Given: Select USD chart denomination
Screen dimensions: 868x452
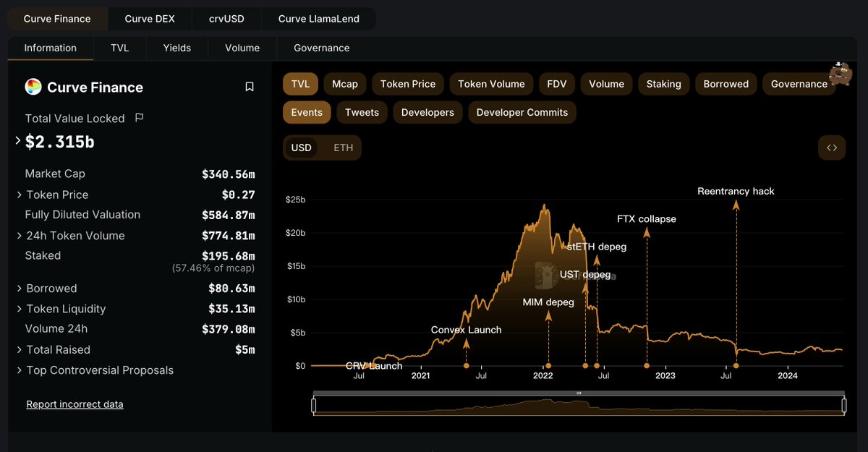Looking at the screenshot, I should [x=302, y=148].
